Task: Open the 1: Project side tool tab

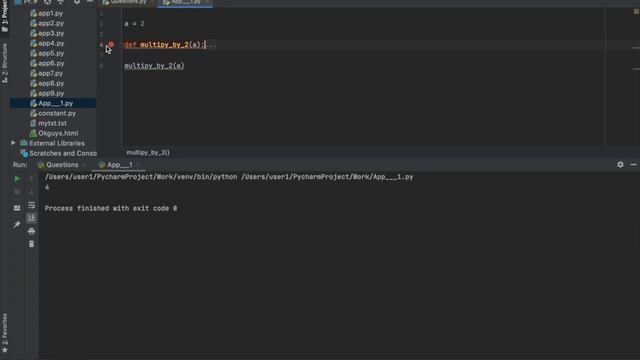Action: [x=4, y=16]
